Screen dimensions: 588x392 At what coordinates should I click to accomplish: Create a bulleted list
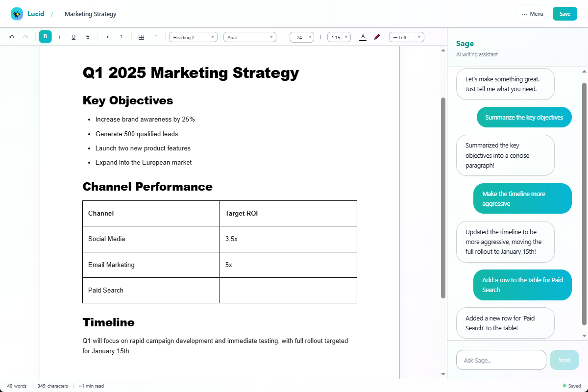coord(107,37)
